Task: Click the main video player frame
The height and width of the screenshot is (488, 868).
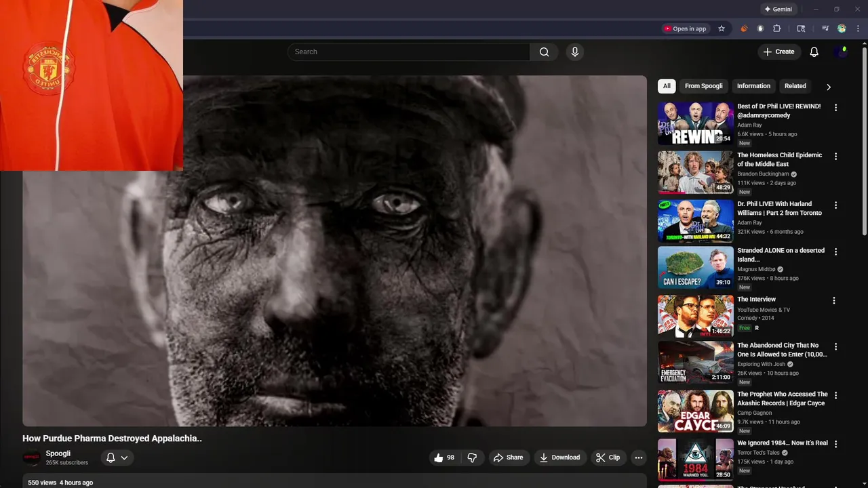Action: tap(335, 251)
